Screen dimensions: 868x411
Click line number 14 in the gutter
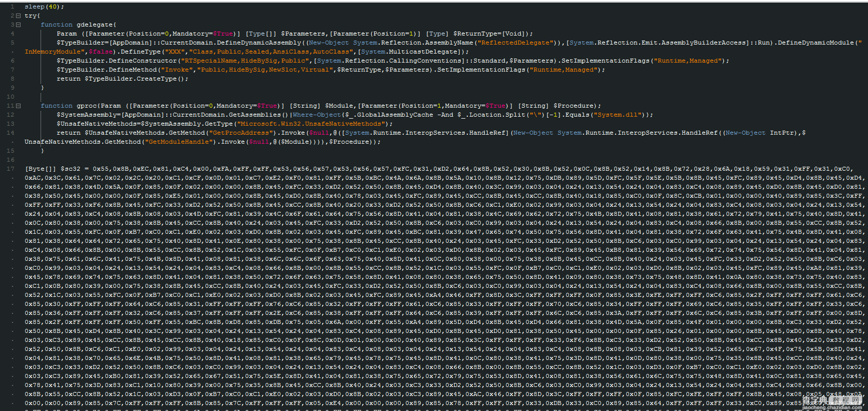pos(11,133)
